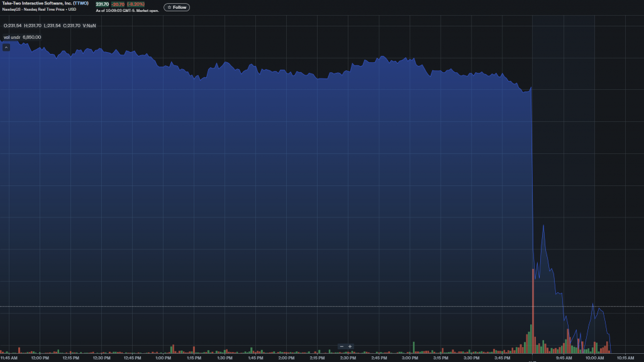Click the Follow star button

point(176,7)
